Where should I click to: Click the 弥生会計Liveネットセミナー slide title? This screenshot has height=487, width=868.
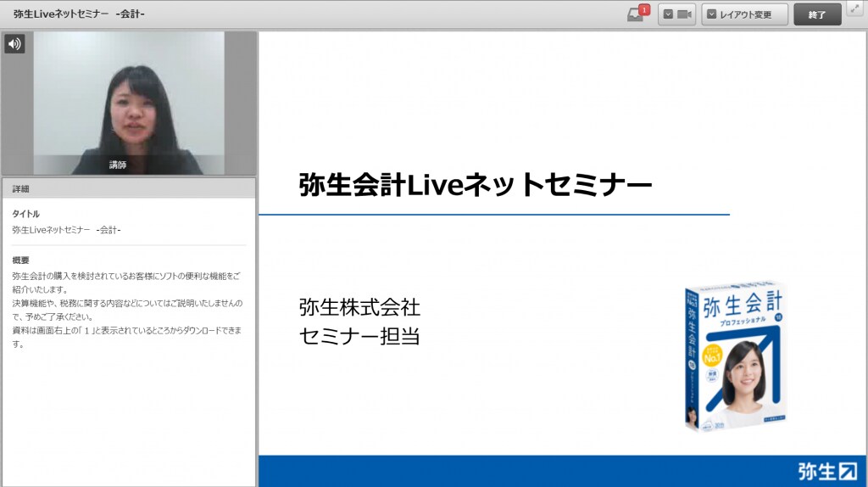[475, 184]
